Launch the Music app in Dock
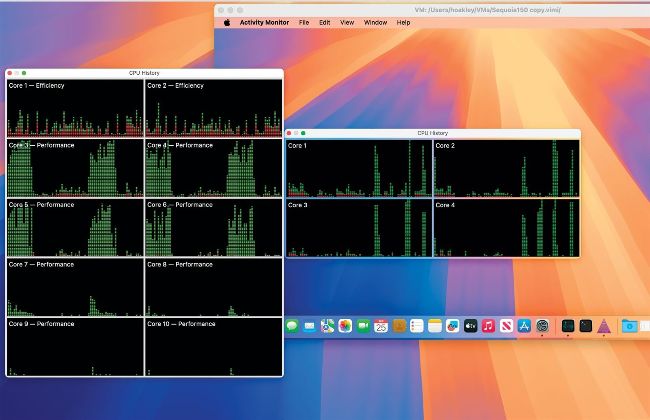This screenshot has height=420, width=650. [488, 326]
